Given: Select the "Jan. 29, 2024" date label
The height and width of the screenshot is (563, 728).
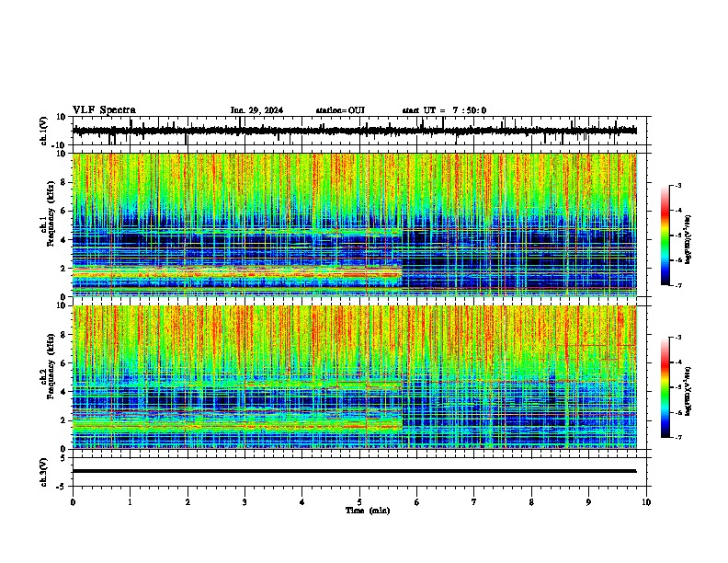Looking at the screenshot, I should coord(256,110).
